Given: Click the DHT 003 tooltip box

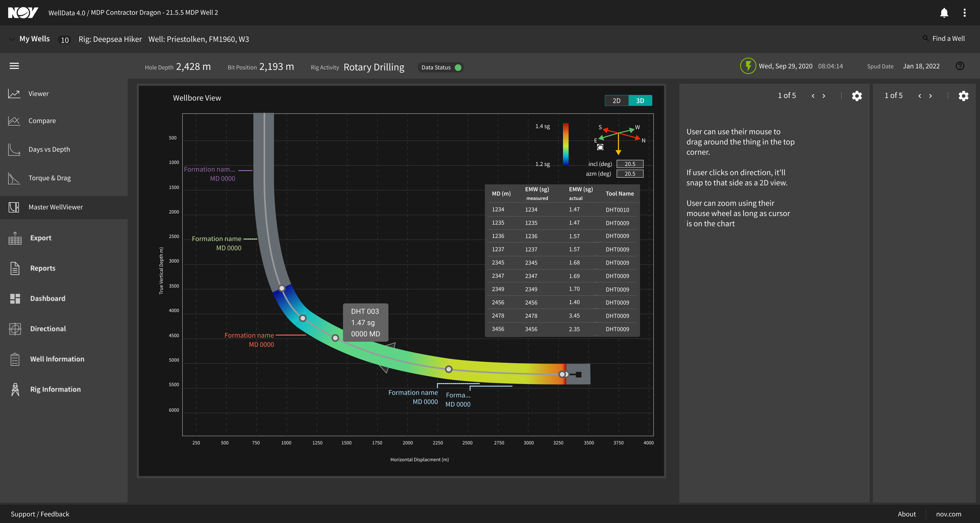Looking at the screenshot, I should (366, 323).
